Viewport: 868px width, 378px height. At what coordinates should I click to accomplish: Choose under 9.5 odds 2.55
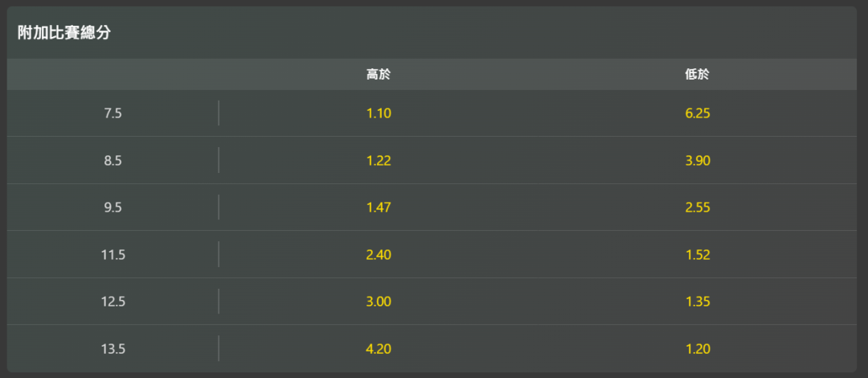697,207
